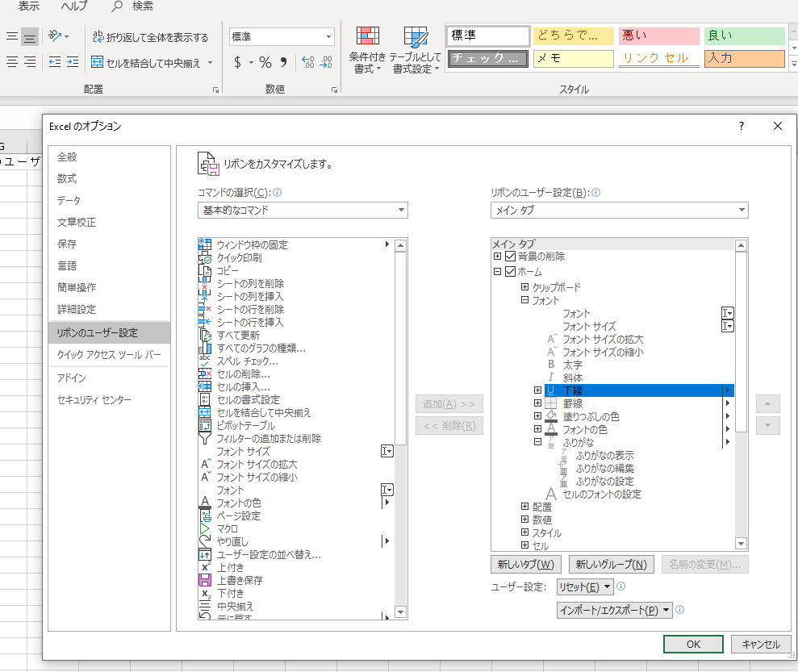Open the command selection dropdown (基本的なコマンド)
This screenshot has height=672, width=798.
coord(303,210)
